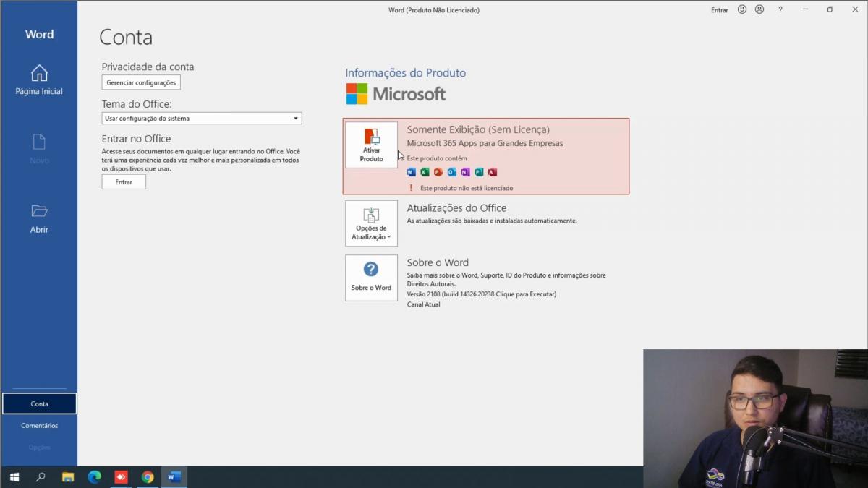Click the Word icon in taskbar
The width and height of the screenshot is (868, 488).
[x=174, y=477]
